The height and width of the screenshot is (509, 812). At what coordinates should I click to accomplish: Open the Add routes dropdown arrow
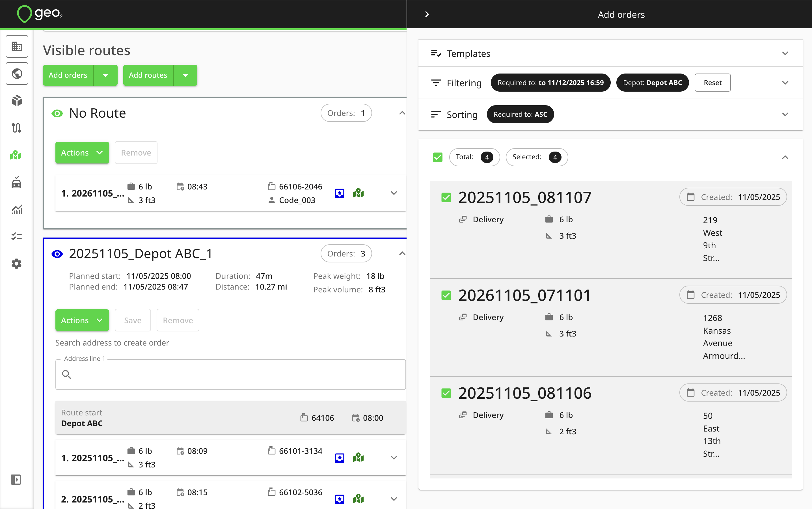[x=185, y=75]
